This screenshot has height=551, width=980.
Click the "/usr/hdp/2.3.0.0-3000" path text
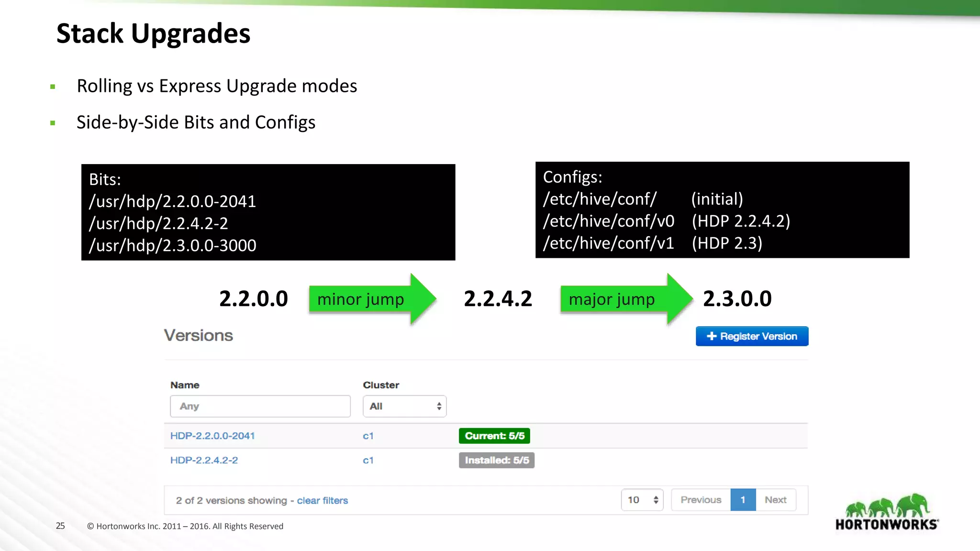(x=172, y=245)
